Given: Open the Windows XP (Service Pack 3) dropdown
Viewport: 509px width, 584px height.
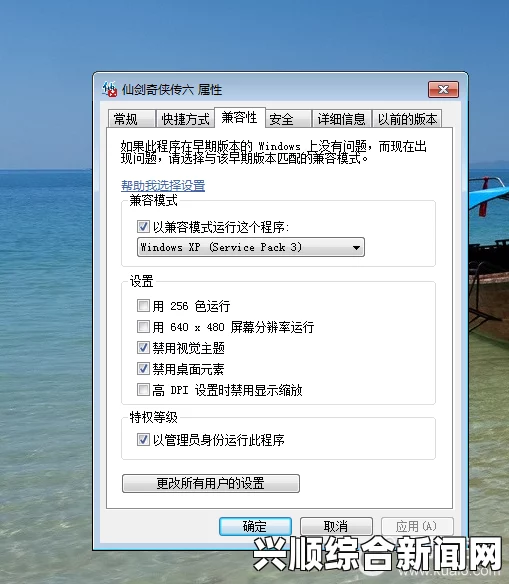Looking at the screenshot, I should [x=251, y=247].
